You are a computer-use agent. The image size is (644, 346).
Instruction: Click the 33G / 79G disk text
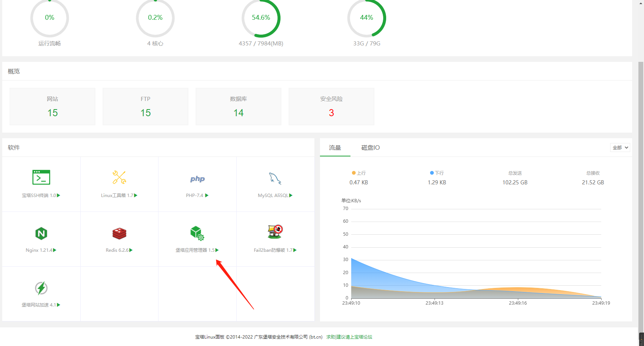point(367,44)
